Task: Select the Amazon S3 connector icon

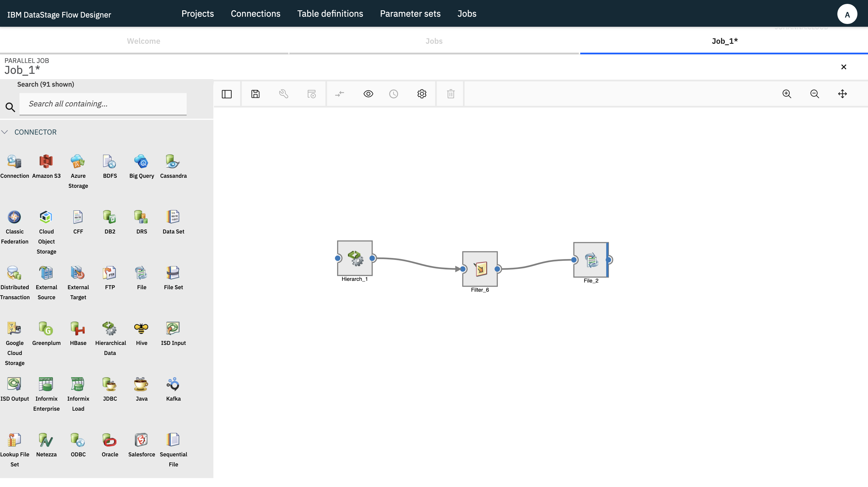Action: tap(46, 161)
